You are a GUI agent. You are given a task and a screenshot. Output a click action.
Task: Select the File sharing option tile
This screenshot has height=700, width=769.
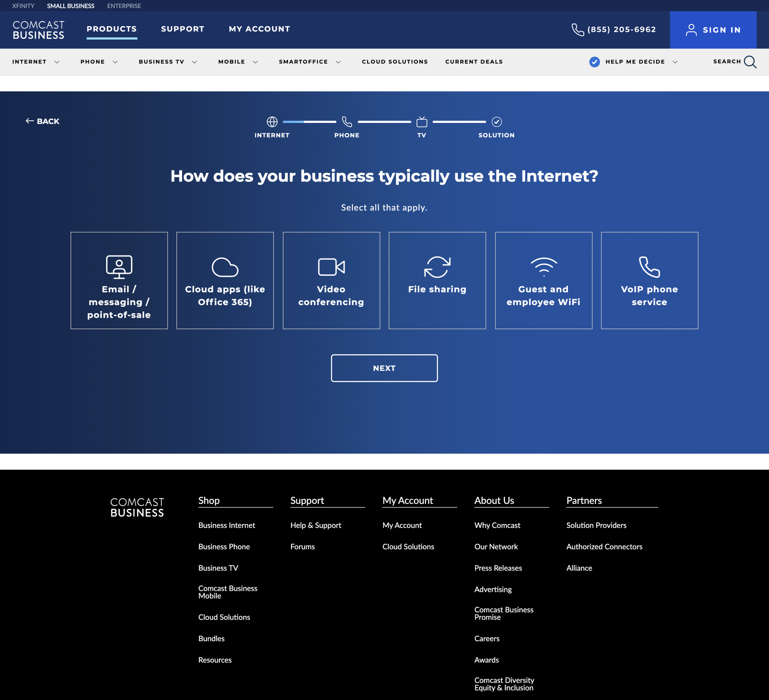437,280
